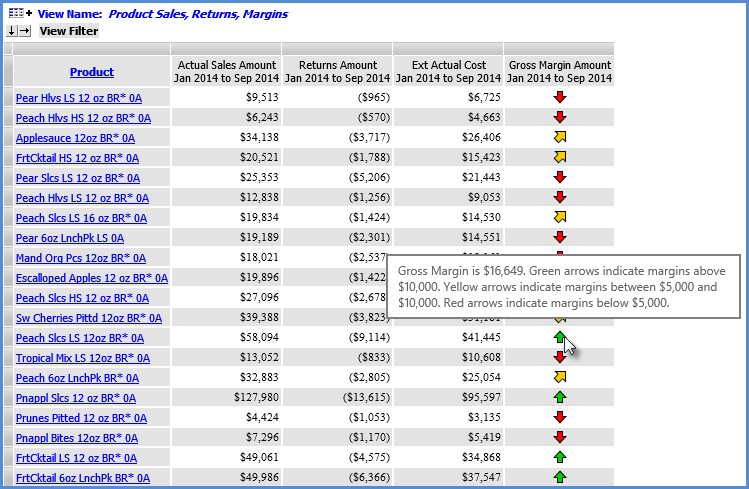
Task: Expand the View Filter section
Action: 68,31
